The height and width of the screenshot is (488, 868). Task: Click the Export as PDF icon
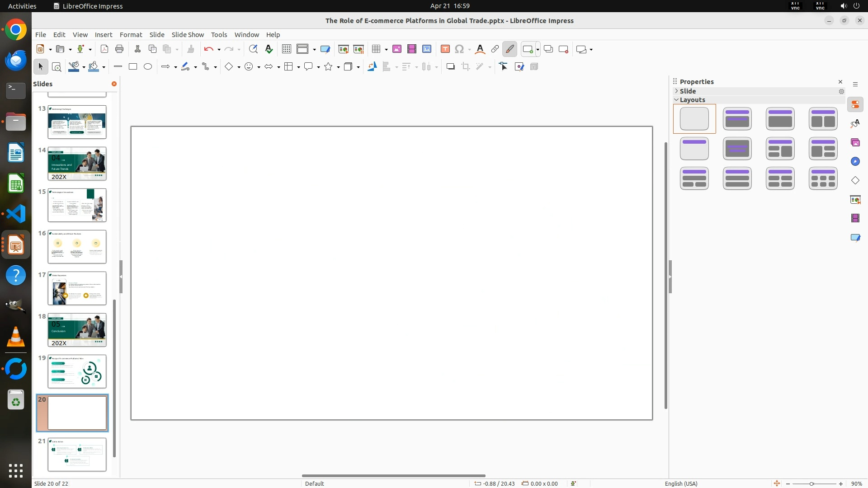coord(104,49)
